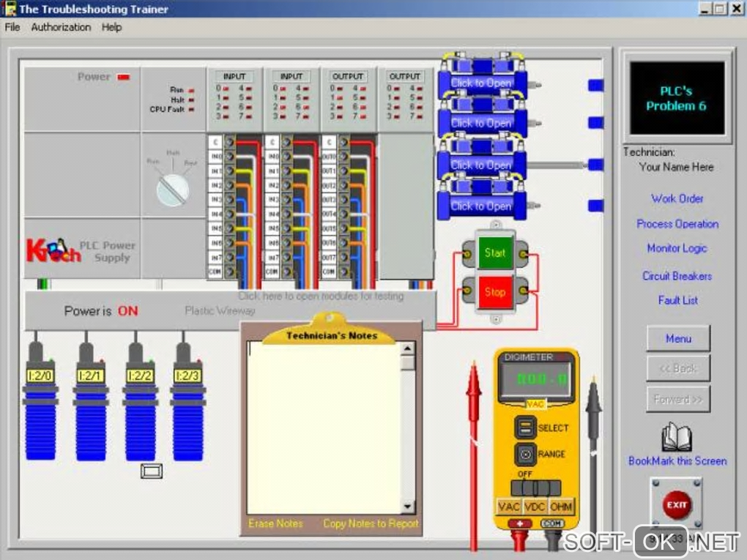Click Erase Notes
The width and height of the screenshot is (747, 560).
tap(275, 523)
